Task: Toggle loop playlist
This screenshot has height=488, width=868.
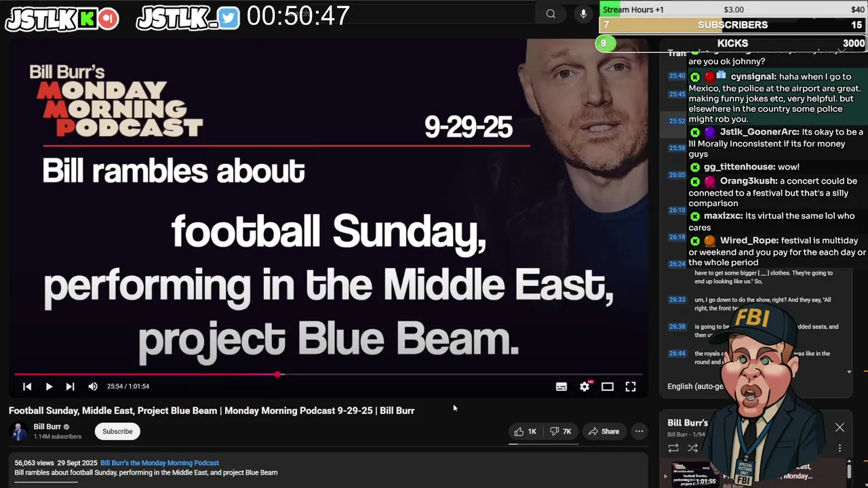Action: pyautogui.click(x=673, y=448)
